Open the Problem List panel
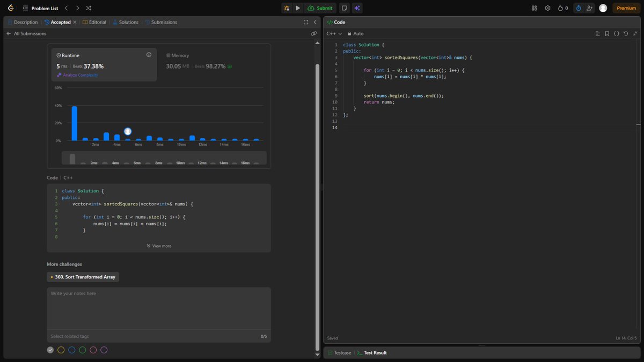This screenshot has height=362, width=644. click(40, 8)
